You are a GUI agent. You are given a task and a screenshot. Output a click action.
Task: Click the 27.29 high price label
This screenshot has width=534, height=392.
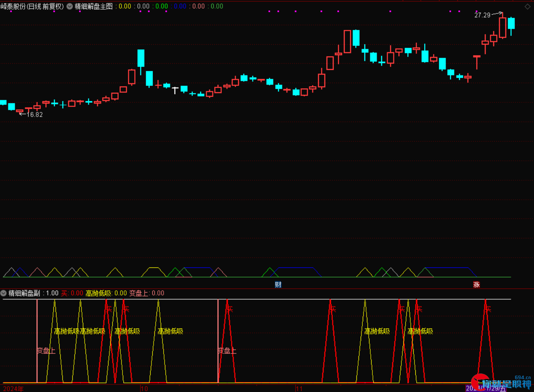tap(482, 15)
